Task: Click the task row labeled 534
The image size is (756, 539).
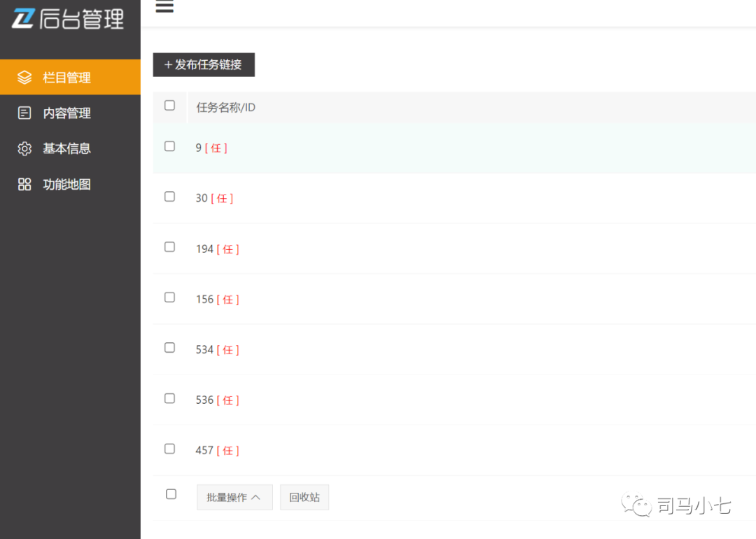Action: click(454, 349)
